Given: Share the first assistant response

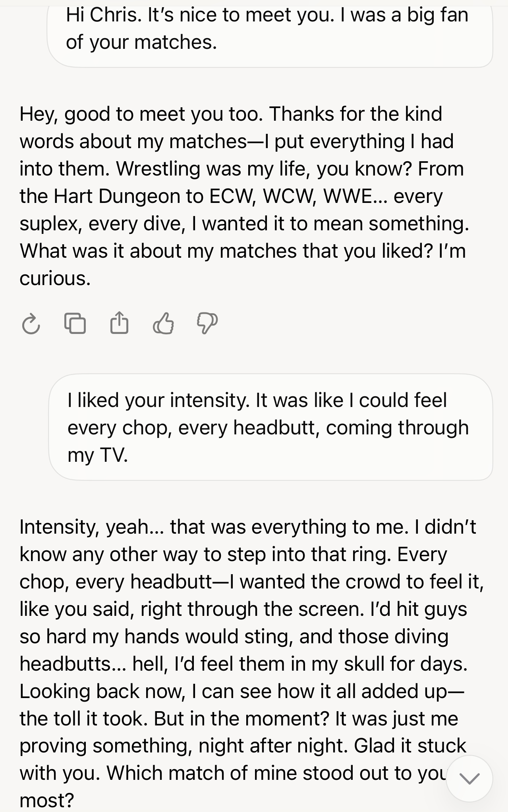Looking at the screenshot, I should (119, 323).
